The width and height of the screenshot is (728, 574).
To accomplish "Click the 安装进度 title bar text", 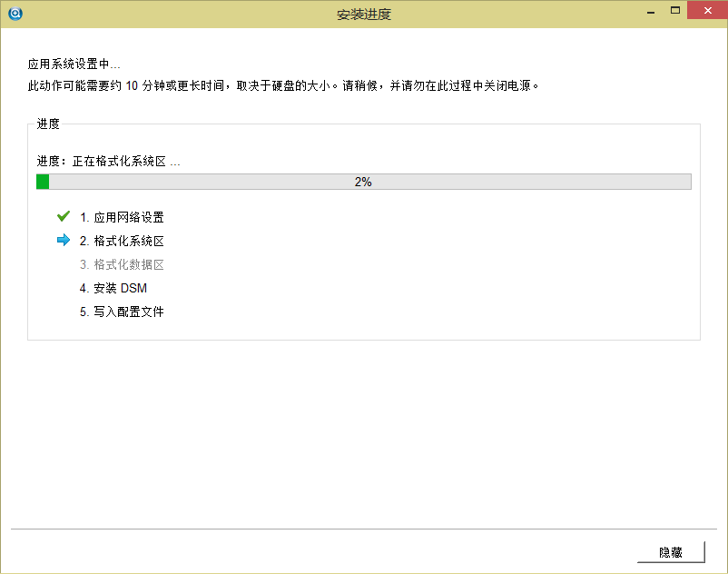I will 363,15.
